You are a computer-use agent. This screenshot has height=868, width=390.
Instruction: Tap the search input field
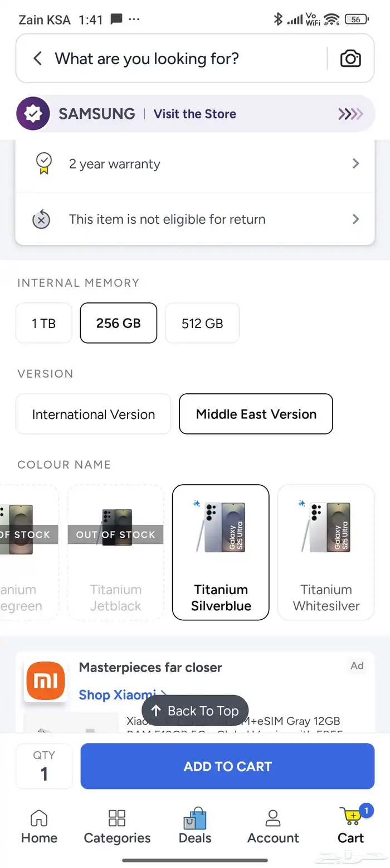coord(184,59)
